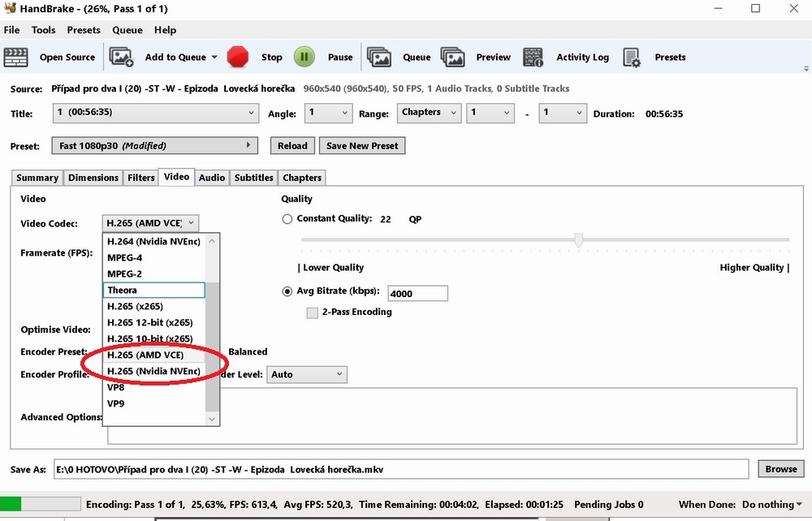The height and width of the screenshot is (521, 812).
Task: Click the Open Source label
Action: (67, 58)
